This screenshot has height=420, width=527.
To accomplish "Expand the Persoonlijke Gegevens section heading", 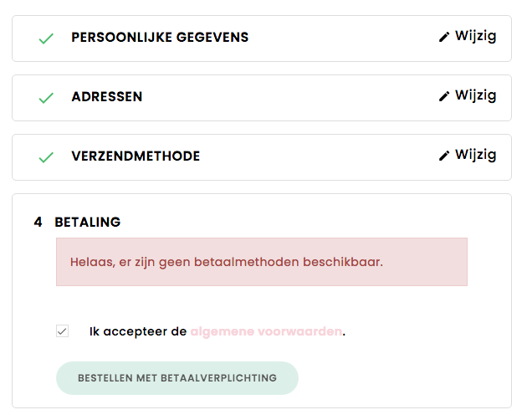I will point(160,38).
